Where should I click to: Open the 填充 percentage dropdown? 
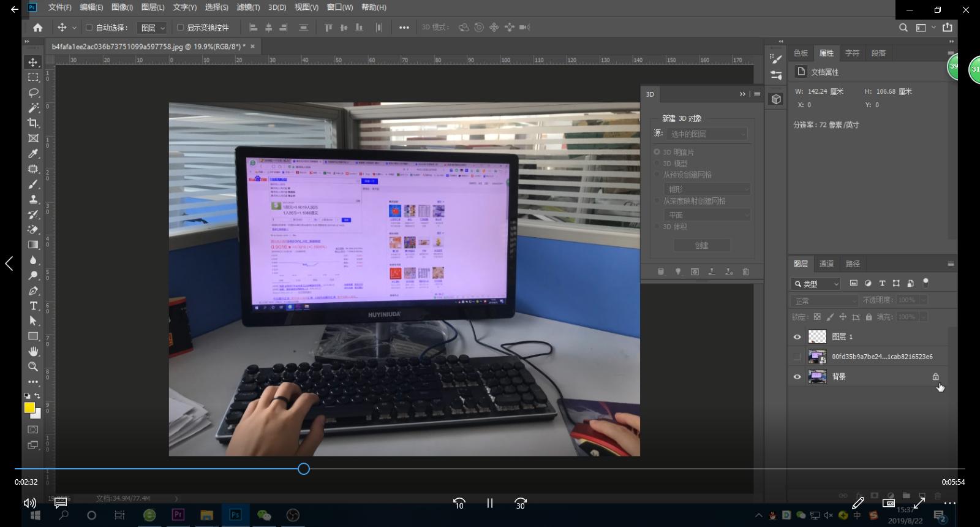coord(923,317)
